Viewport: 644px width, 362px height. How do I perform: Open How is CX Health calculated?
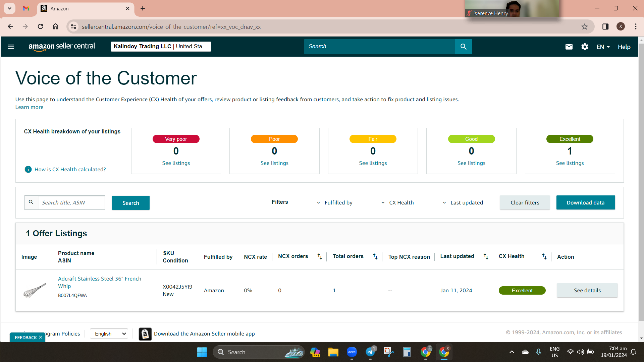(70, 169)
